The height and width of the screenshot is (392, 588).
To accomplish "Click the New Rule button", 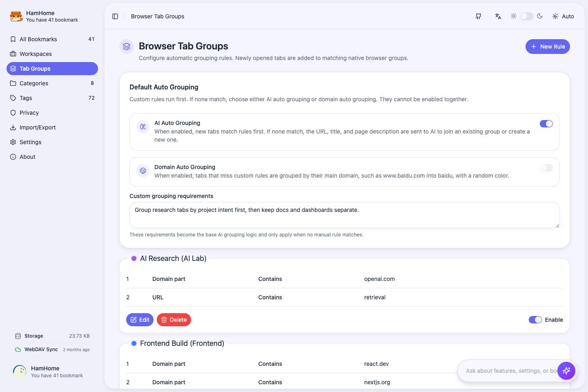I will pos(548,47).
